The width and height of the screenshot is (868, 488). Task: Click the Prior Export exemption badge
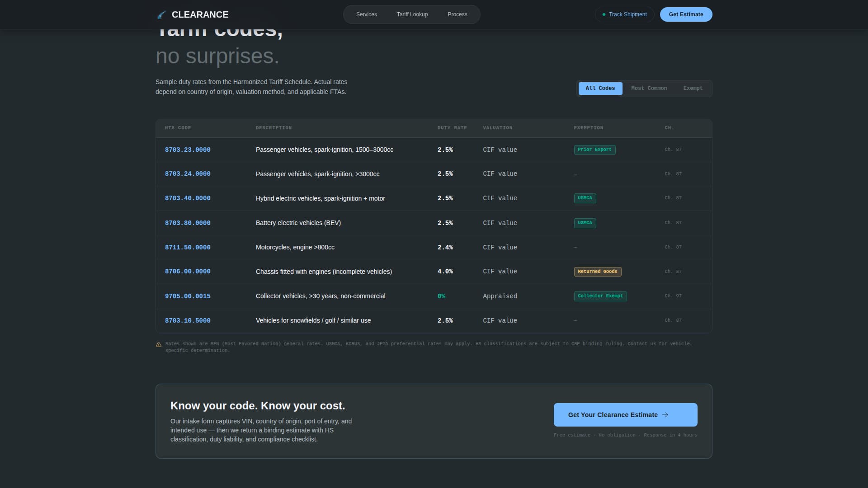pyautogui.click(x=594, y=150)
